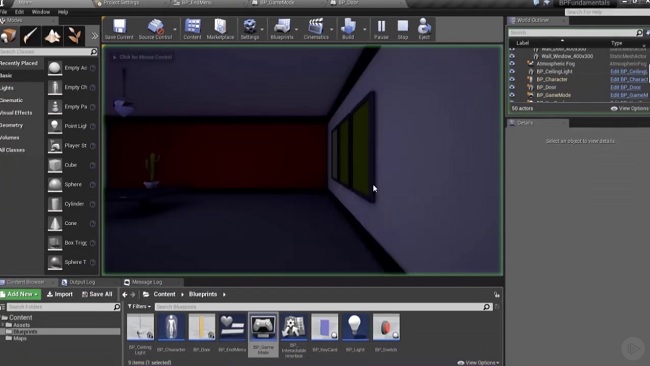
Task: Select the Maps folder in tree
Action: [20, 339]
